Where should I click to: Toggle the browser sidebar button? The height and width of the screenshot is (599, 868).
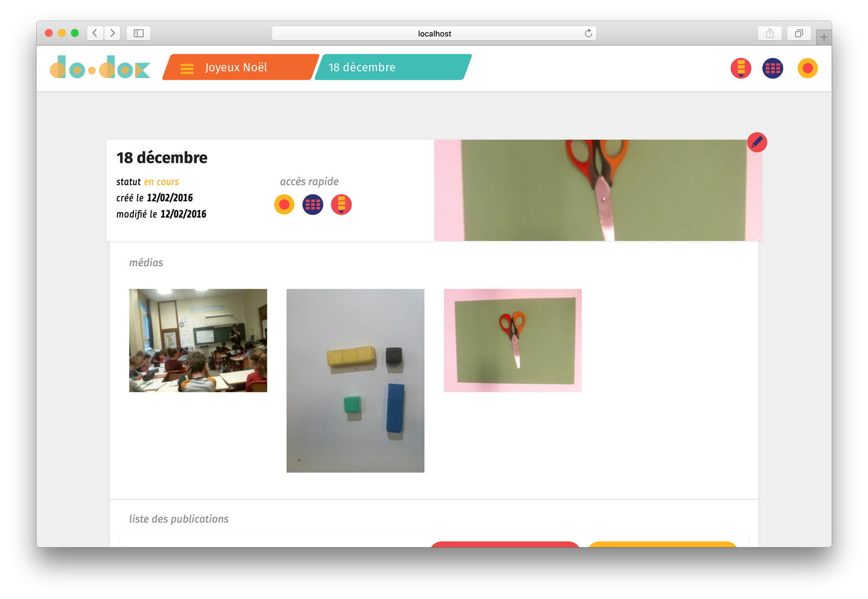click(139, 33)
